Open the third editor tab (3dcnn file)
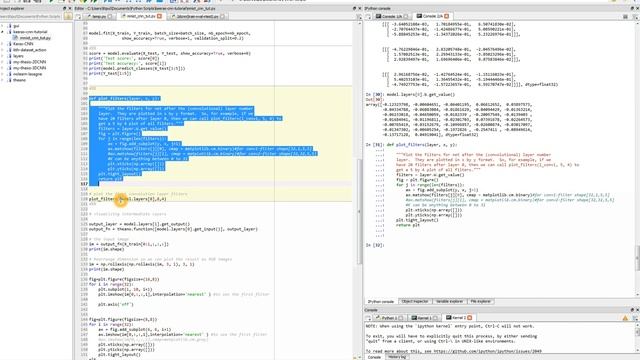Viewport: 640px width, 360px height. [x=198, y=16]
